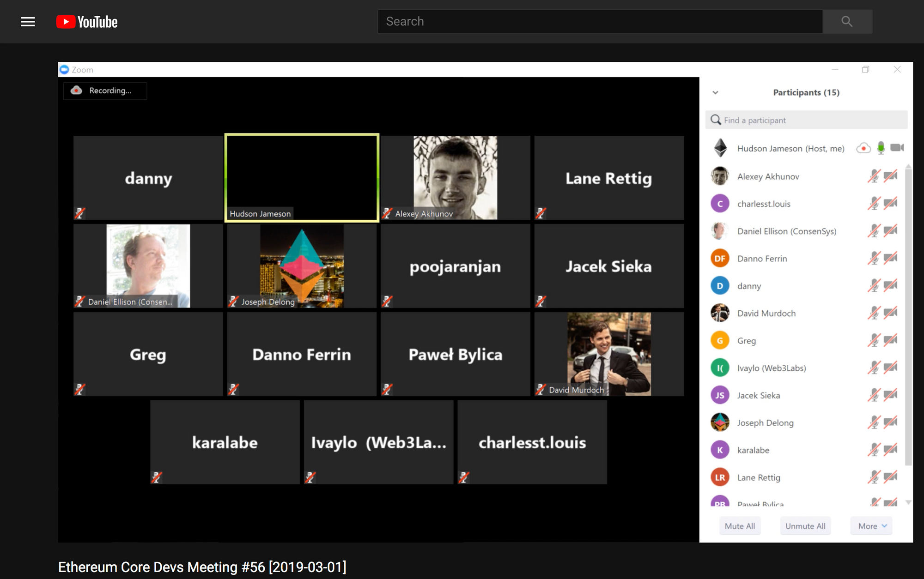Click Hudson Jameson's camera icon
The image size is (924, 579).
click(x=897, y=148)
